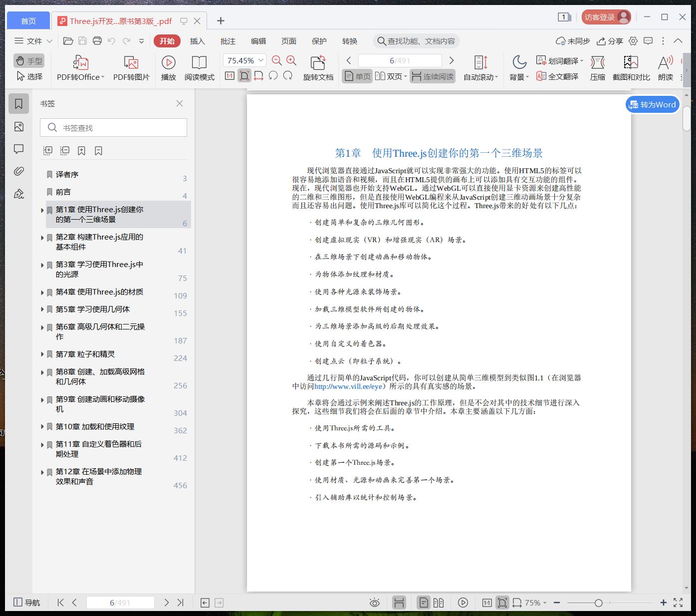696x616 pixels.
Task: Switch to 页面 ribbon tab
Action: (289, 41)
